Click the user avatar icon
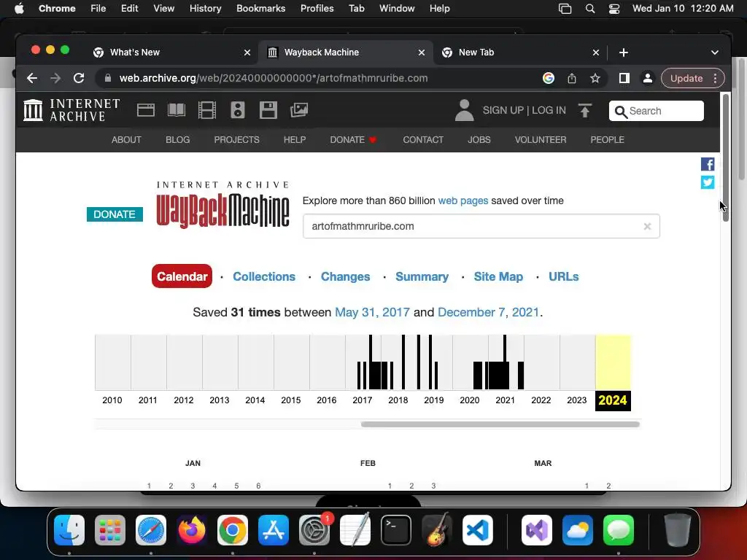747x560 pixels. 464,111
